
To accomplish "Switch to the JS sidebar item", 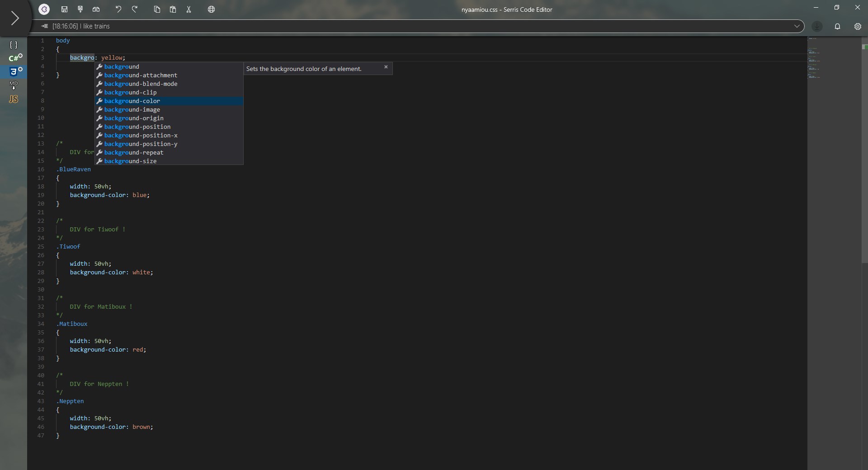I will coord(13,99).
